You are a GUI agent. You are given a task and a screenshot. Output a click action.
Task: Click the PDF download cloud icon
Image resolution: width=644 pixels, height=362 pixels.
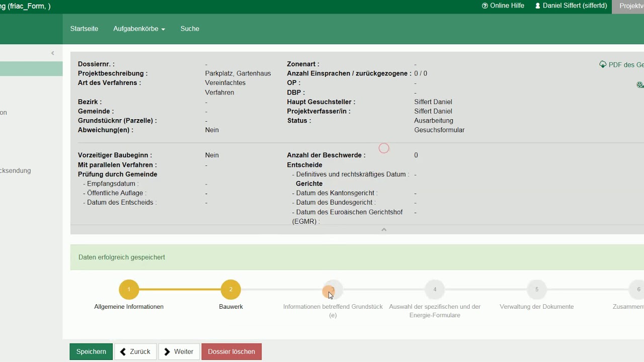(x=603, y=64)
